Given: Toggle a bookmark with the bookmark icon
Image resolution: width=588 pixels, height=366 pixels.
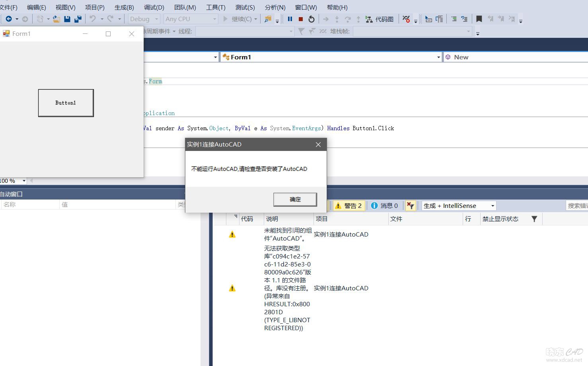Looking at the screenshot, I should tap(479, 19).
